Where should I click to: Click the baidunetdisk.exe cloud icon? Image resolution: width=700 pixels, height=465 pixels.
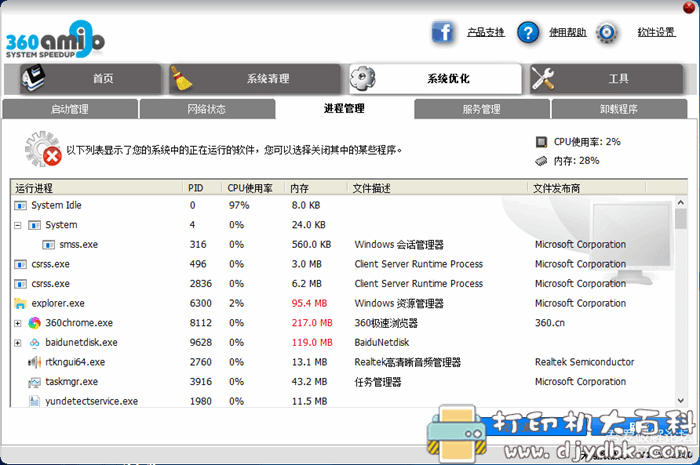[x=34, y=343]
